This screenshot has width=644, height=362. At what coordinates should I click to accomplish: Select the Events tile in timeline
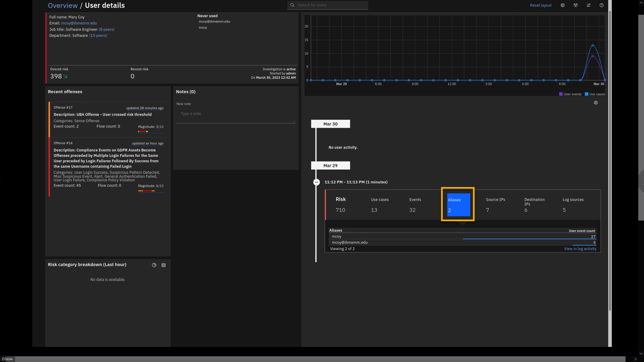coord(415,205)
